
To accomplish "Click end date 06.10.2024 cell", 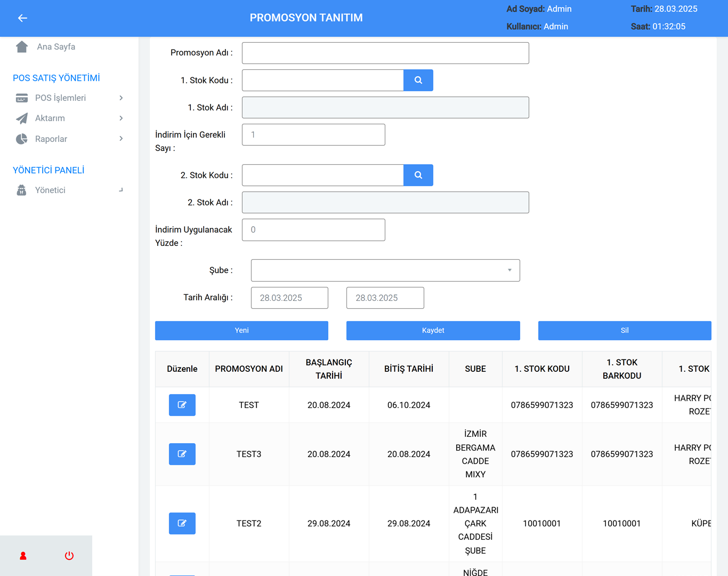I will 409,405.
